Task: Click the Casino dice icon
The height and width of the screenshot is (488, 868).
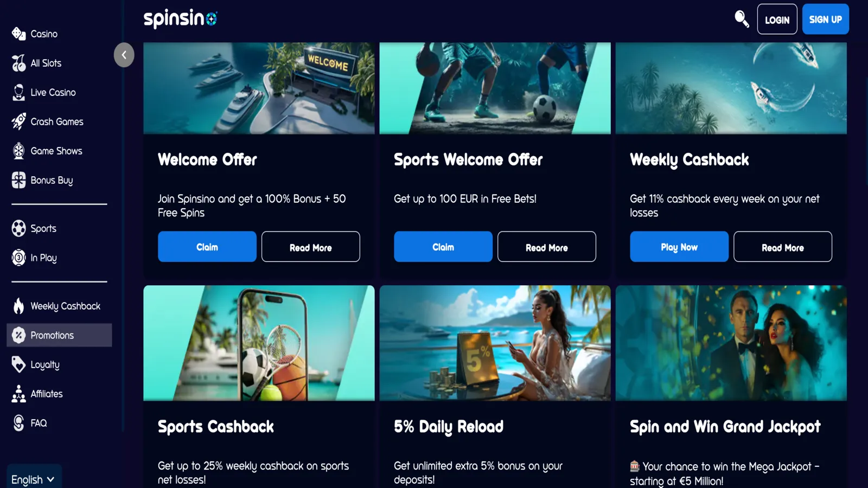Action: [18, 34]
